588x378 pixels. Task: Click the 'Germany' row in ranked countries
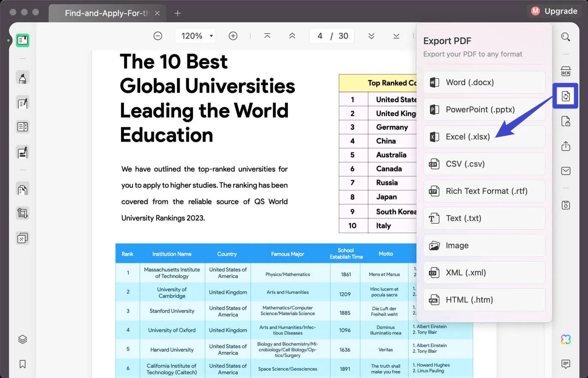pos(377,127)
